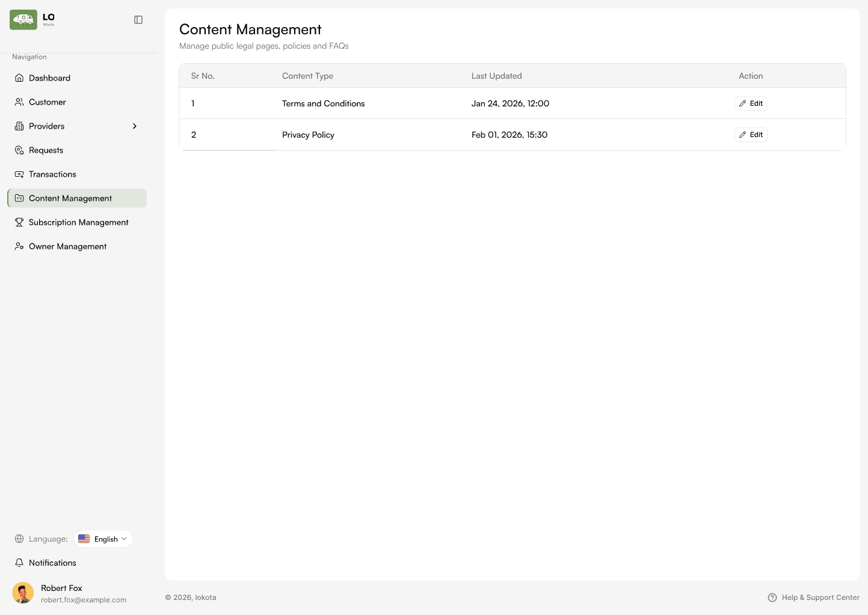Click Robert Fox's profile avatar
The image size is (868, 615).
23,593
